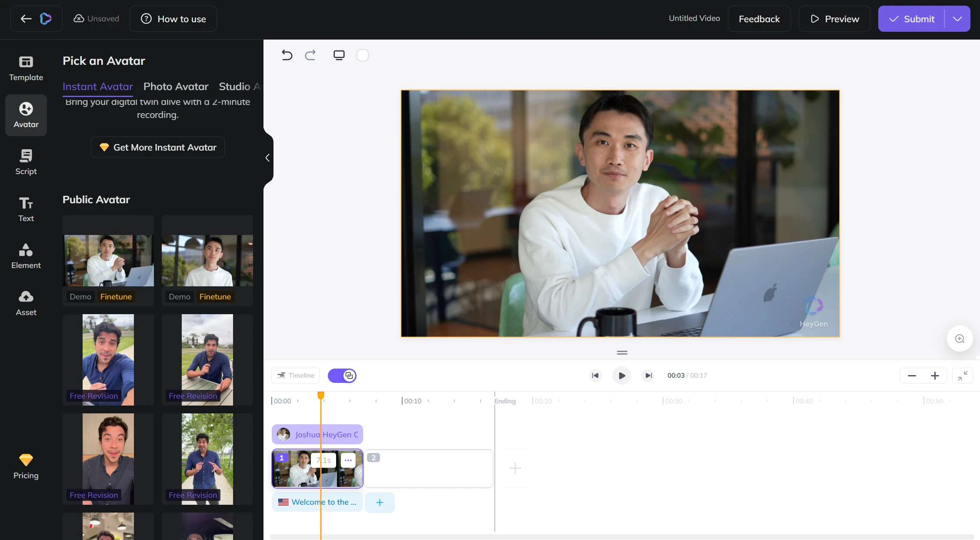Switch to the Photo Avatar tab
The image size is (980, 540).
pyautogui.click(x=176, y=86)
